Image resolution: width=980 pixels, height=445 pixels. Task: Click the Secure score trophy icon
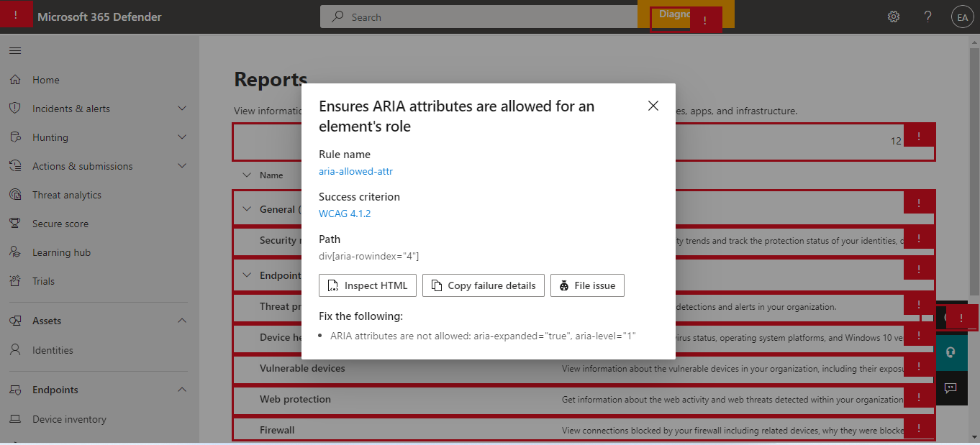pyautogui.click(x=15, y=224)
